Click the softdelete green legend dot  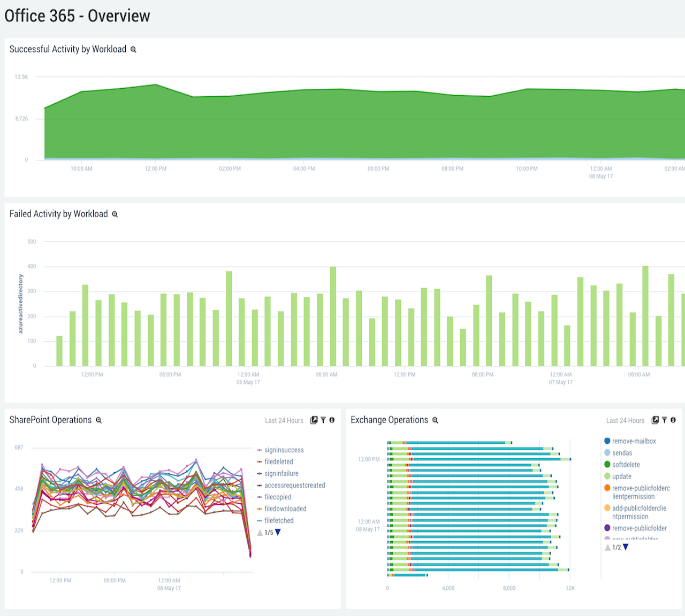(607, 465)
